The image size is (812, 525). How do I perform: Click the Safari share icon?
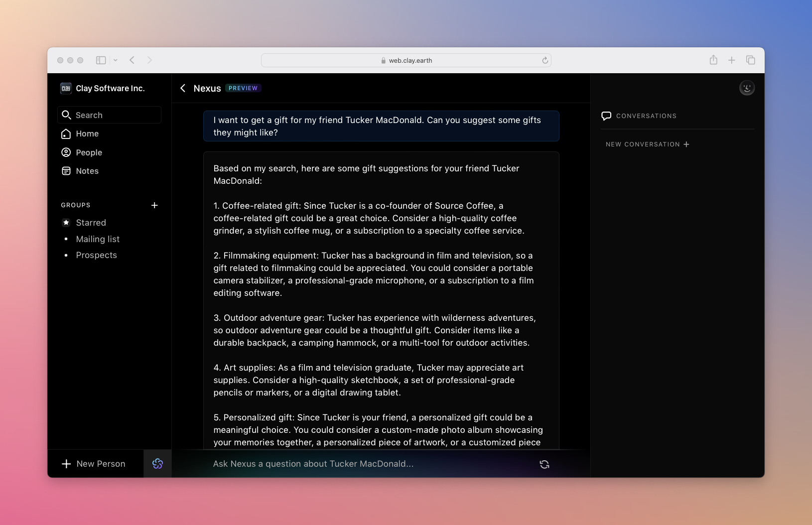713,60
